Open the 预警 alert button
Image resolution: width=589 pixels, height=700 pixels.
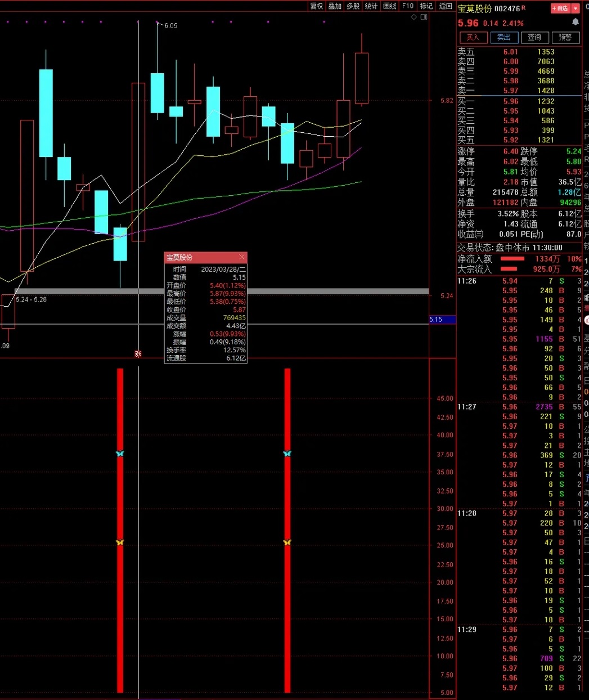(x=565, y=37)
